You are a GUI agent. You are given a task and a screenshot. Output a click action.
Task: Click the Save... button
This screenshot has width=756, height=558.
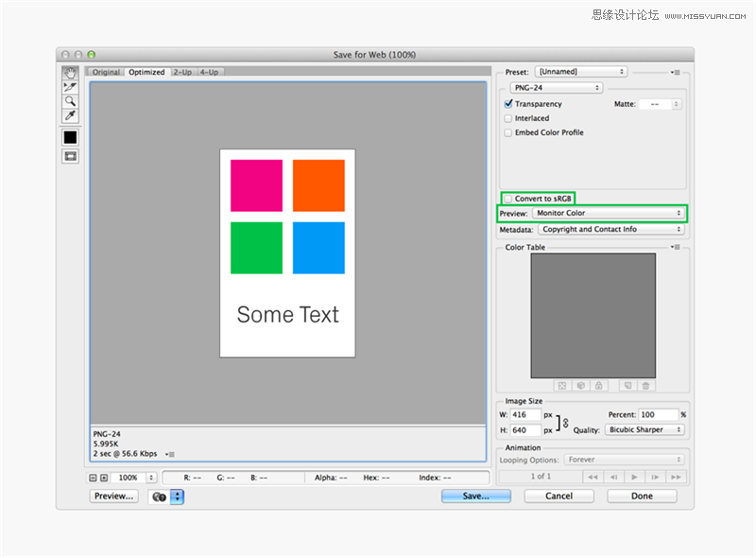point(476,496)
